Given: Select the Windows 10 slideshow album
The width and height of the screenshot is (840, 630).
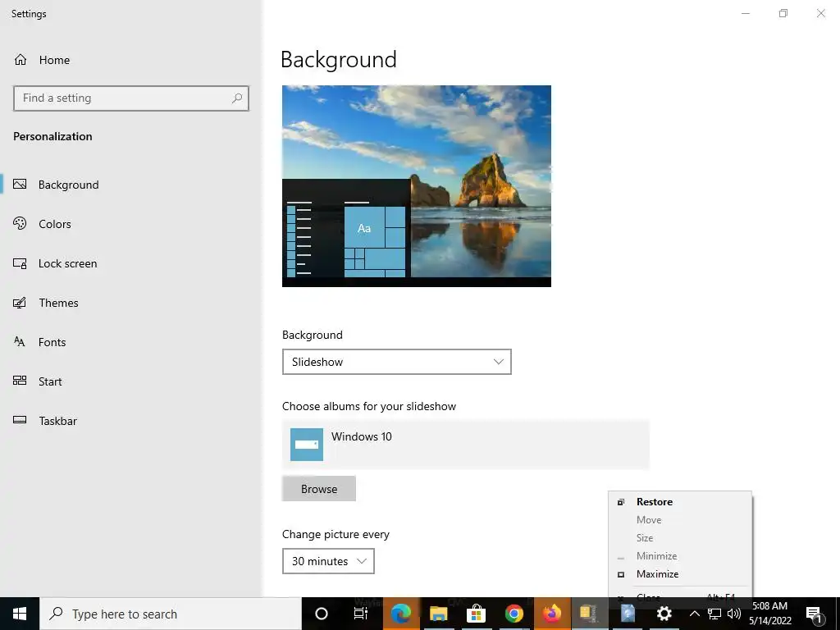Looking at the screenshot, I should click(466, 445).
